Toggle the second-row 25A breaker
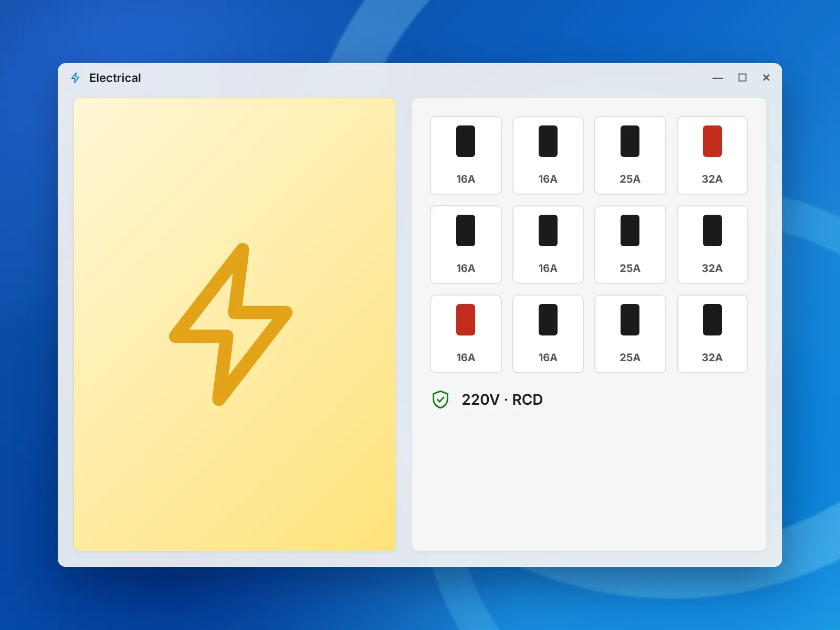The image size is (840, 630). tap(630, 245)
